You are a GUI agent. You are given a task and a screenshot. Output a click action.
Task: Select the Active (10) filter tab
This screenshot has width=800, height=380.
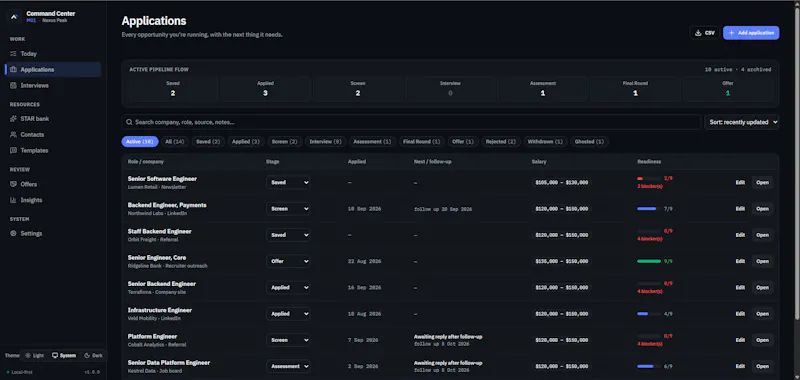(140, 142)
